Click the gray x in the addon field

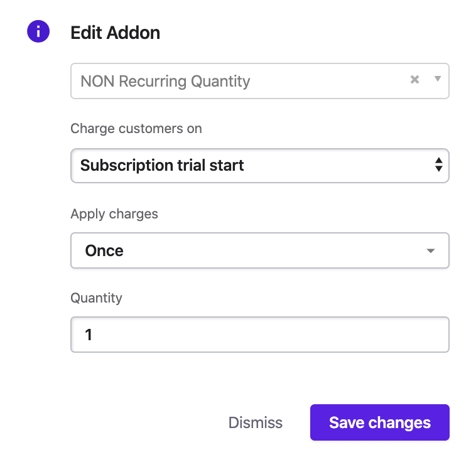[x=414, y=80]
